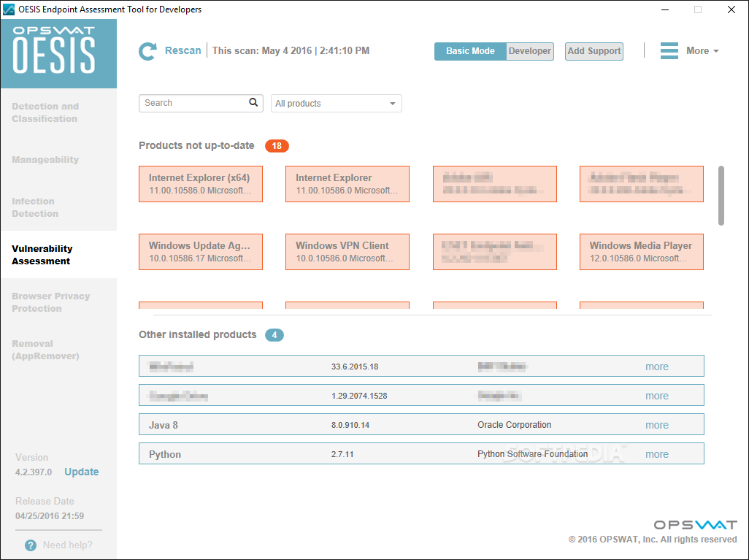Open the Windows Media Player card
The width and height of the screenshot is (749, 560).
click(x=642, y=252)
